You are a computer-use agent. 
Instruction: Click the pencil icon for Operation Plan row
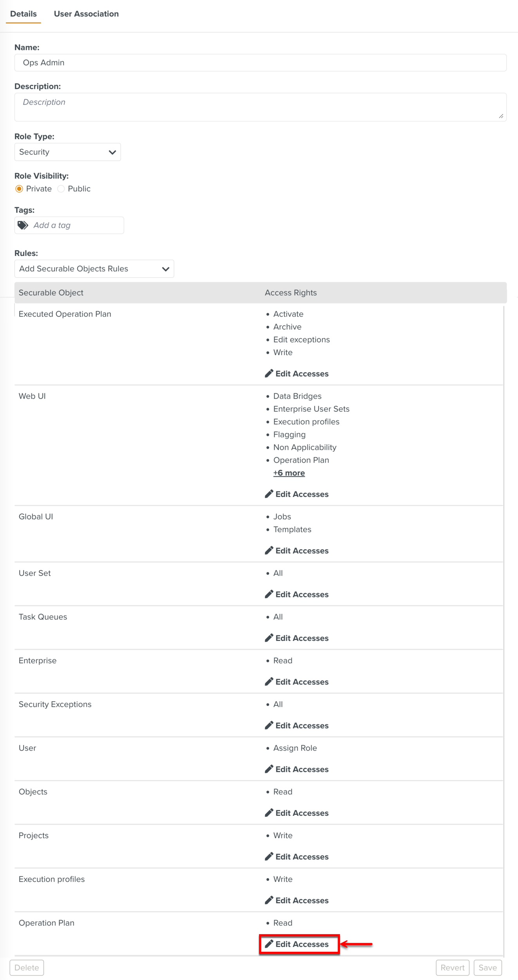coord(269,944)
